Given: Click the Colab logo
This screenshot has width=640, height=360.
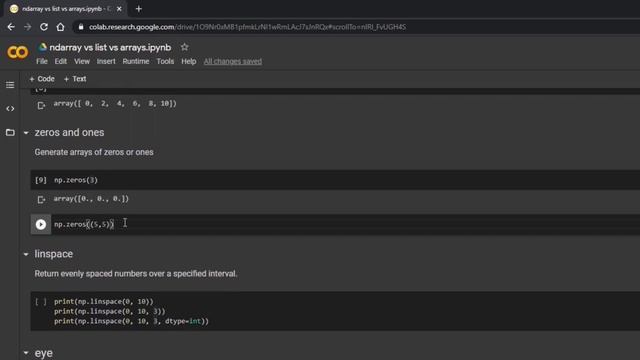Looking at the screenshot, I should click(18, 52).
